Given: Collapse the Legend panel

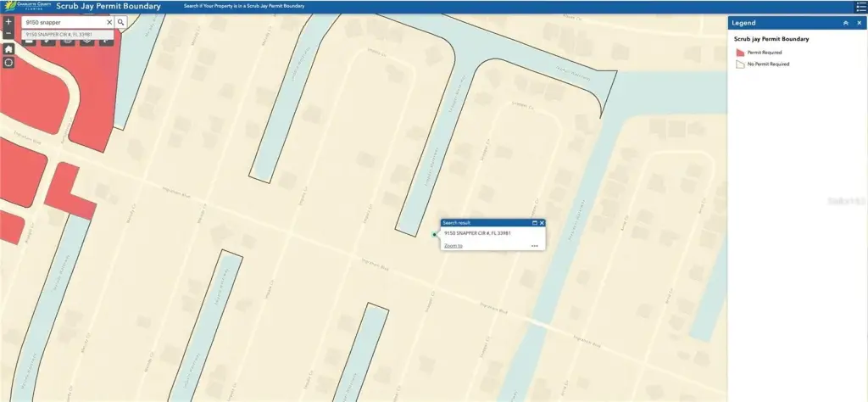Looking at the screenshot, I should pyautogui.click(x=845, y=23).
